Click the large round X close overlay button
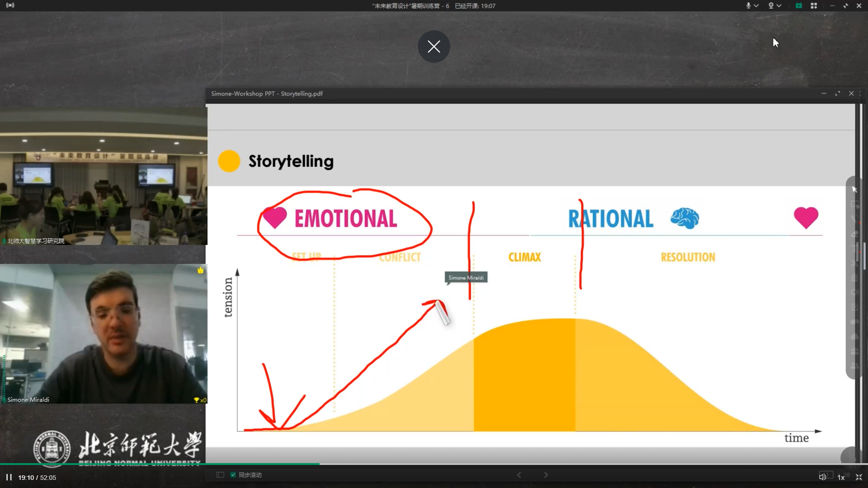Image resolution: width=868 pixels, height=488 pixels. pyautogui.click(x=434, y=47)
